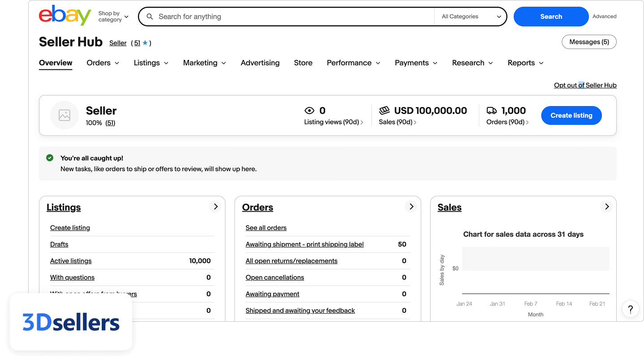Click the You're all caught up! text
This screenshot has height=362, width=644.
pyautogui.click(x=92, y=158)
